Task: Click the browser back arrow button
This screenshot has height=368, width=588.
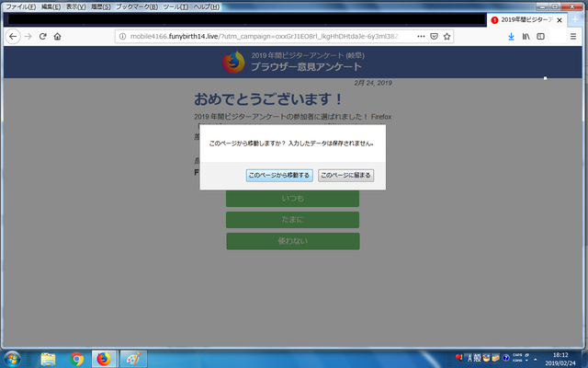Action: point(13,36)
